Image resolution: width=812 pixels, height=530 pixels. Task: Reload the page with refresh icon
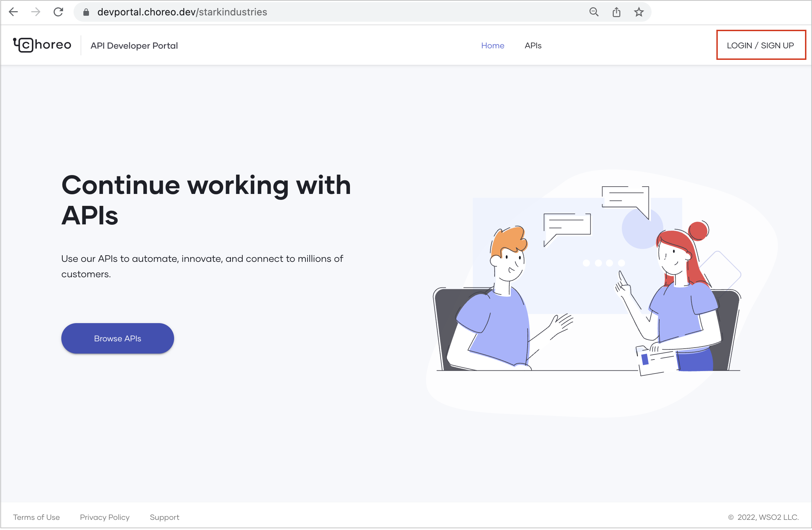pyautogui.click(x=58, y=12)
